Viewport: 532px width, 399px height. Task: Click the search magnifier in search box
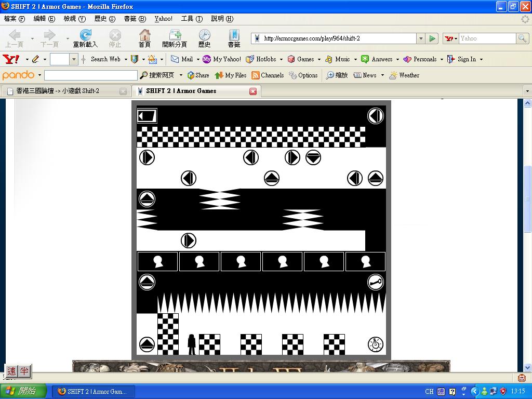pos(522,38)
